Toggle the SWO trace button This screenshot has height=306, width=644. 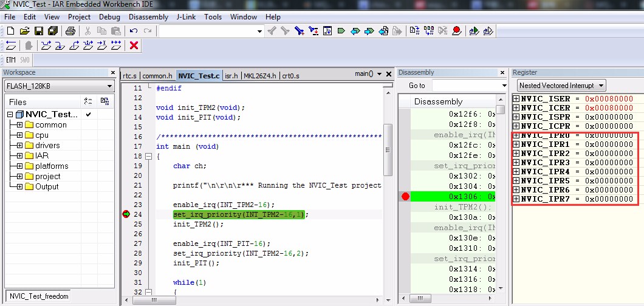[25, 60]
